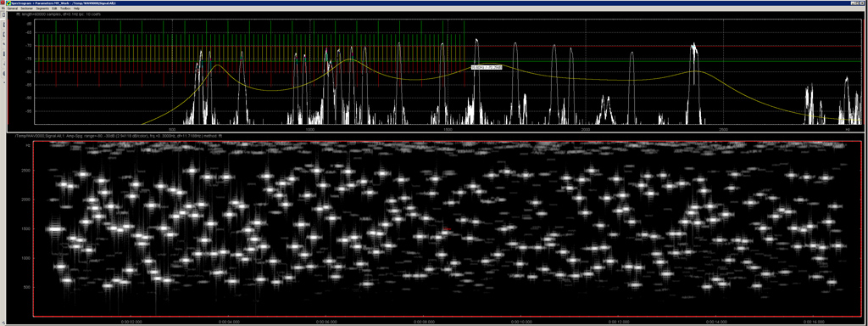Minimize the Spectrogram window
Screen dimensions: 868x326
853,3
